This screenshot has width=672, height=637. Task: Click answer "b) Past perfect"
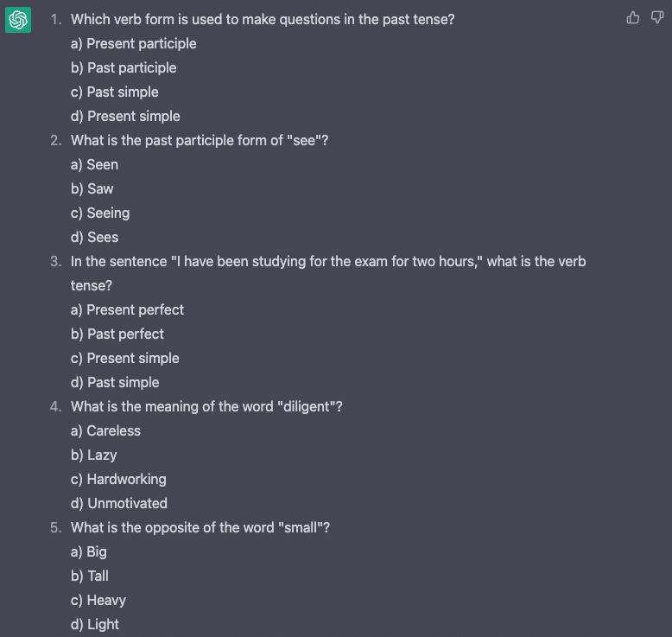coord(117,334)
